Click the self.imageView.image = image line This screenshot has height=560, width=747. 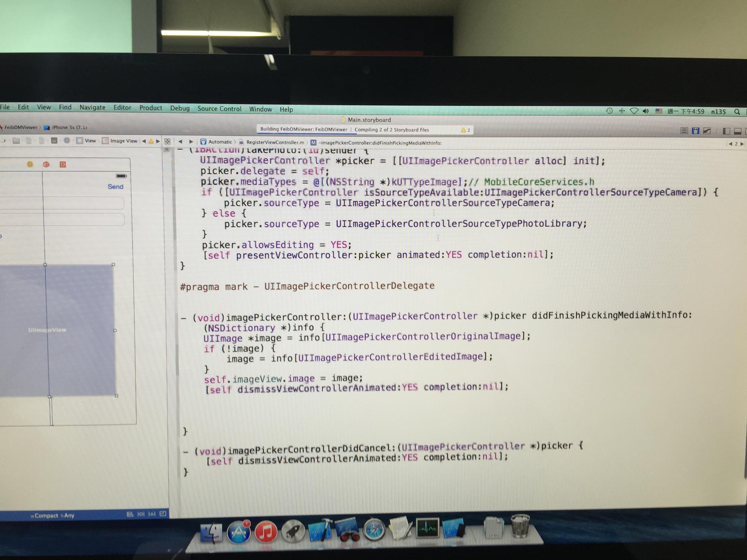point(283,379)
